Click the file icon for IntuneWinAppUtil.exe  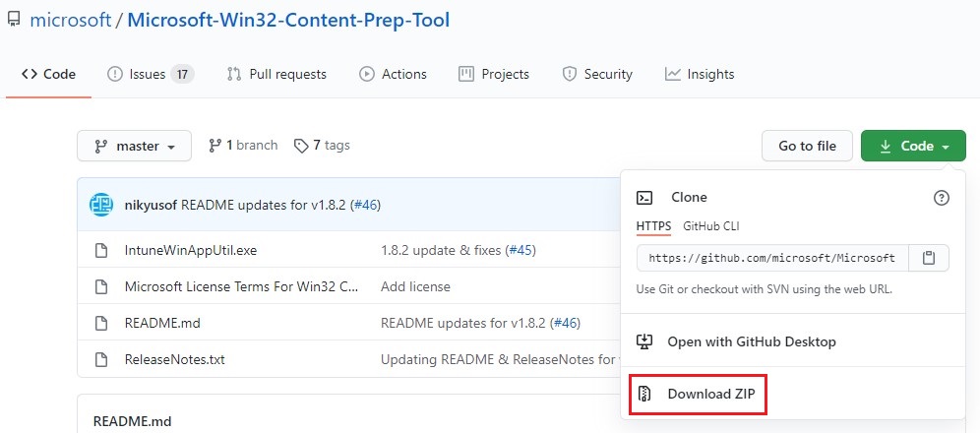(x=100, y=251)
